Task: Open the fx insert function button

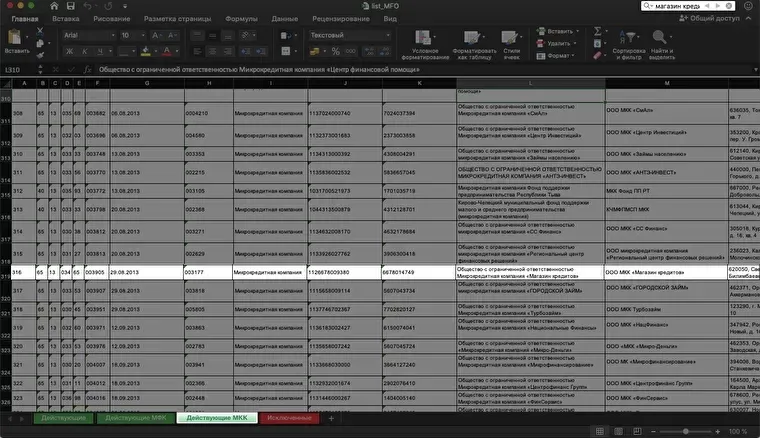Action: (x=88, y=70)
